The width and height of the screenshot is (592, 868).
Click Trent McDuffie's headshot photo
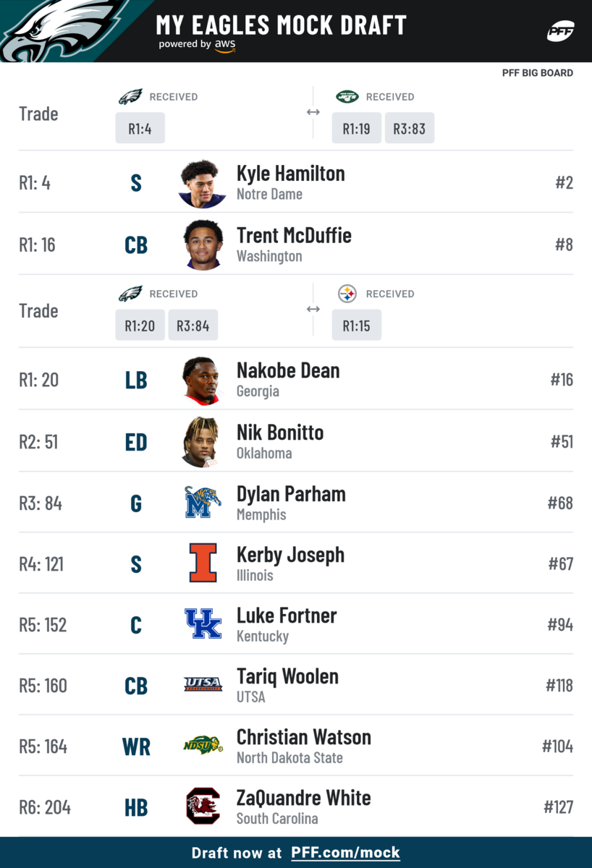click(x=203, y=244)
